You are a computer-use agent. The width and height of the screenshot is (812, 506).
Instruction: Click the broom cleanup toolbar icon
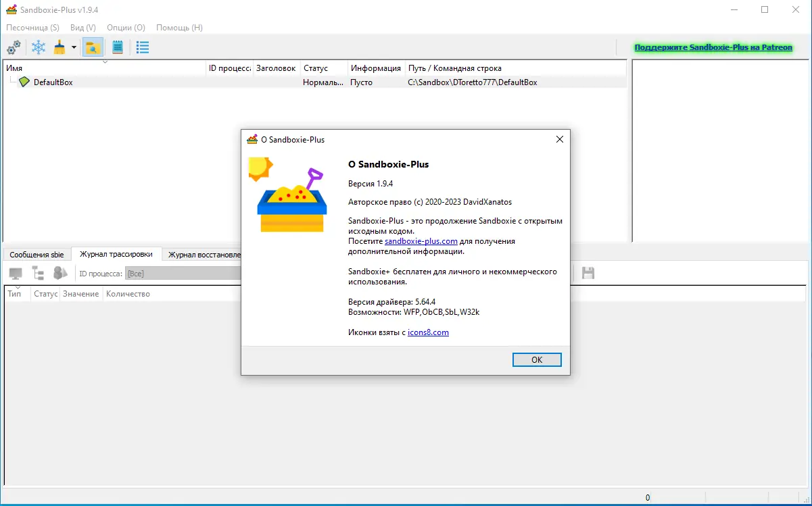[60, 47]
